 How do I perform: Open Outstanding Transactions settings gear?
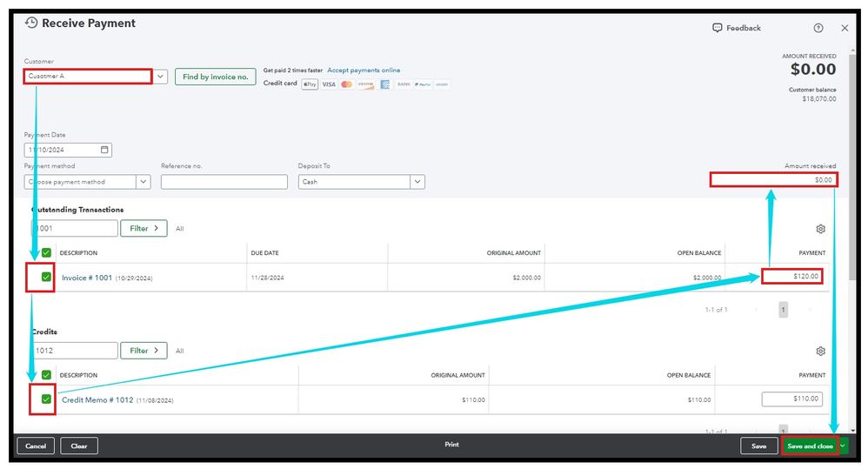click(820, 229)
